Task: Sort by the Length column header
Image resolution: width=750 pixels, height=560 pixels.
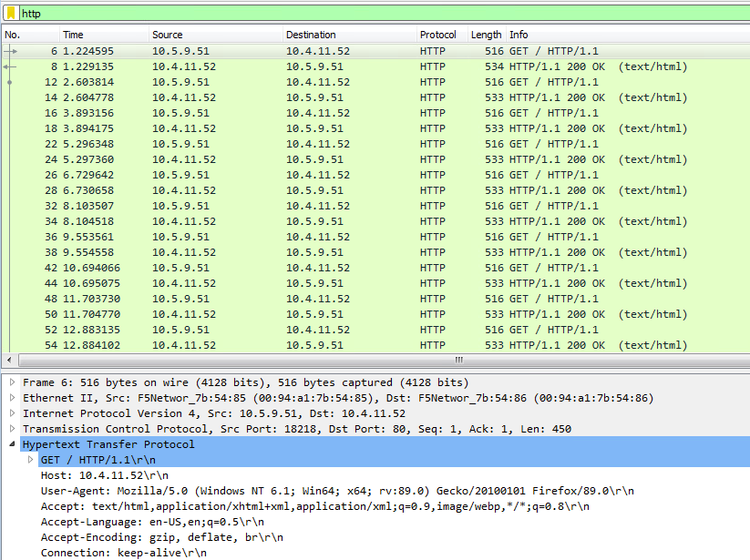Action: 487,35
